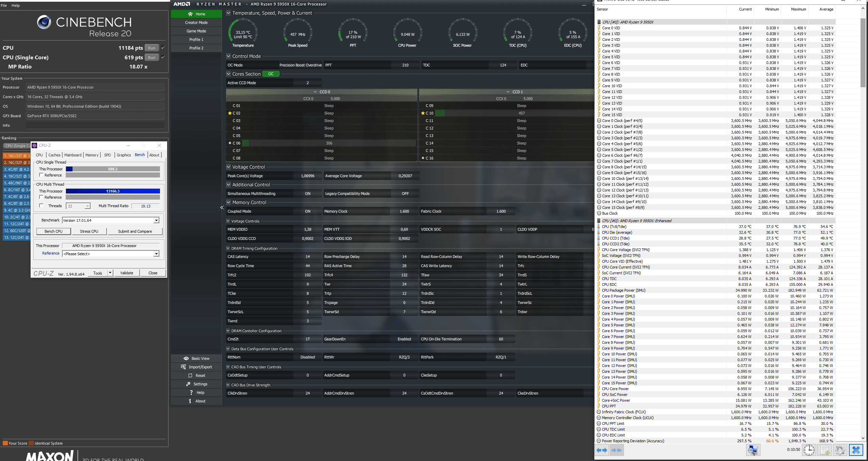Tick Reference checkbox under CPU Single Thread

pos(41,175)
